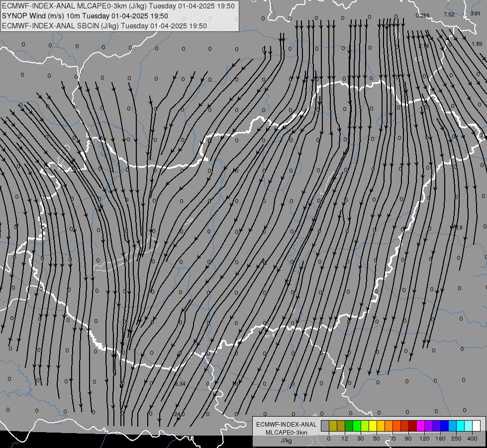Screen dimensions: 487x448
Task: Click the brownish-olive swatch left of 12
Action: [x=341, y=426]
